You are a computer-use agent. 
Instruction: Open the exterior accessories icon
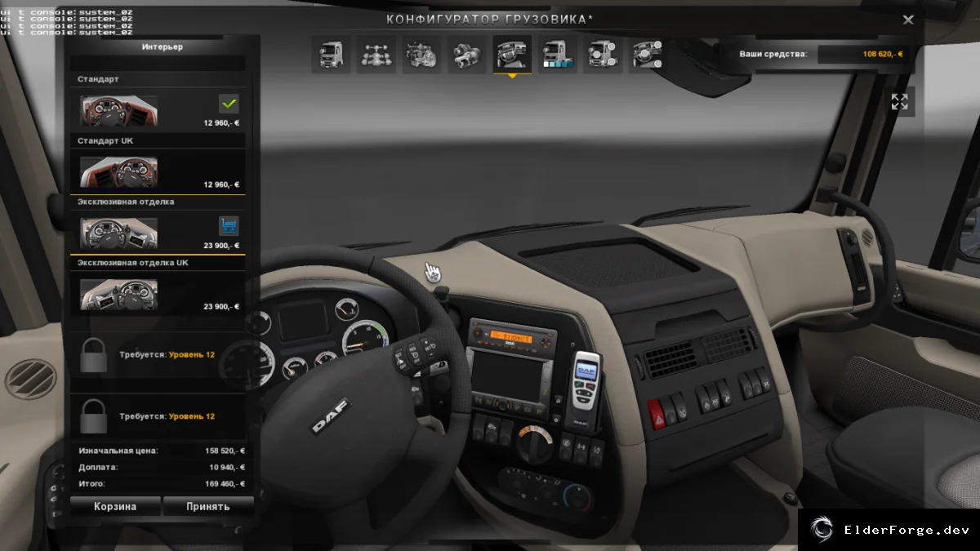(x=603, y=54)
